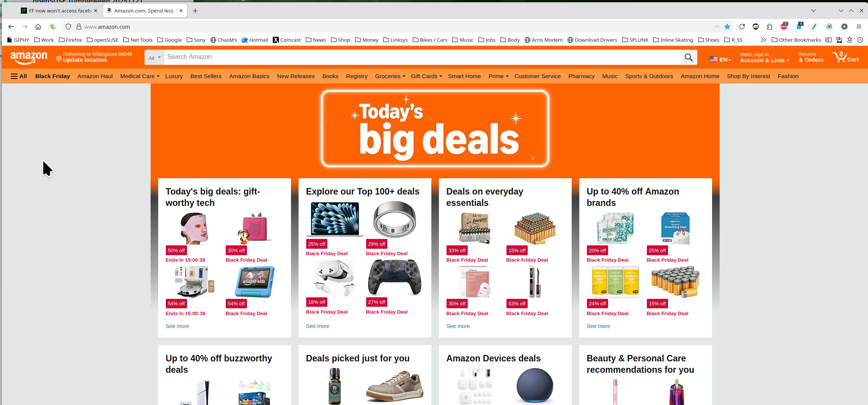
Task: Click the Amazon logo
Action: click(x=29, y=58)
